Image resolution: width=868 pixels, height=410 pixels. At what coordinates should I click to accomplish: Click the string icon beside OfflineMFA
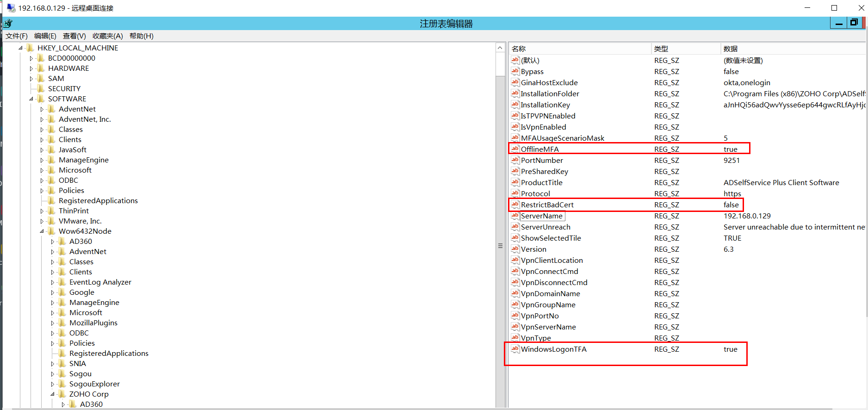tap(515, 149)
